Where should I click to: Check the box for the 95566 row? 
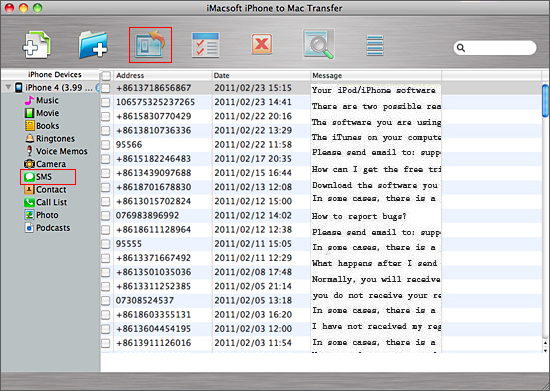(106, 144)
